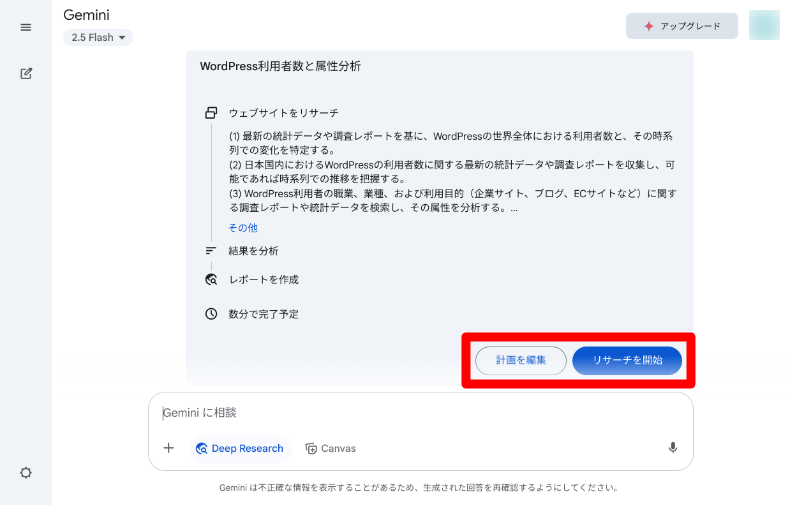This screenshot has height=505, width=790.
Task: Open settings gear icon in sidebar
Action: coord(26,473)
